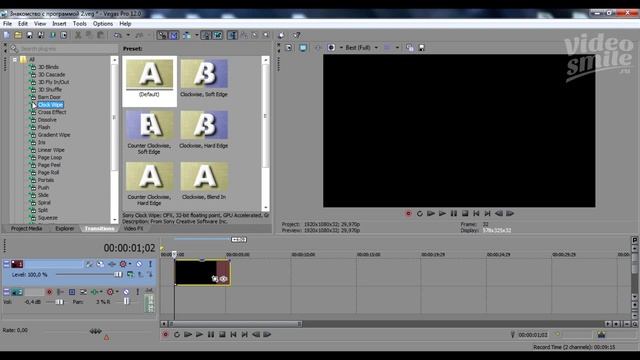Screen dimensions: 640x360
Task: Switch to the Explorer tab
Action: tap(65, 229)
